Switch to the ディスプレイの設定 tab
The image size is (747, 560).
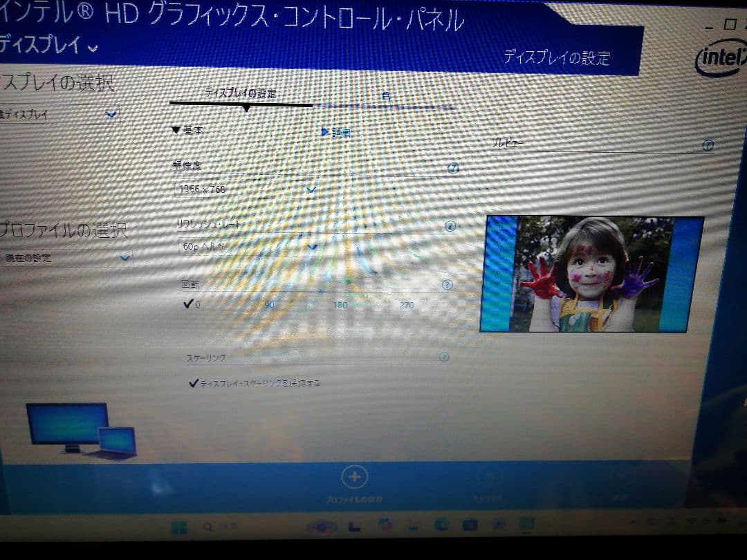(x=241, y=93)
